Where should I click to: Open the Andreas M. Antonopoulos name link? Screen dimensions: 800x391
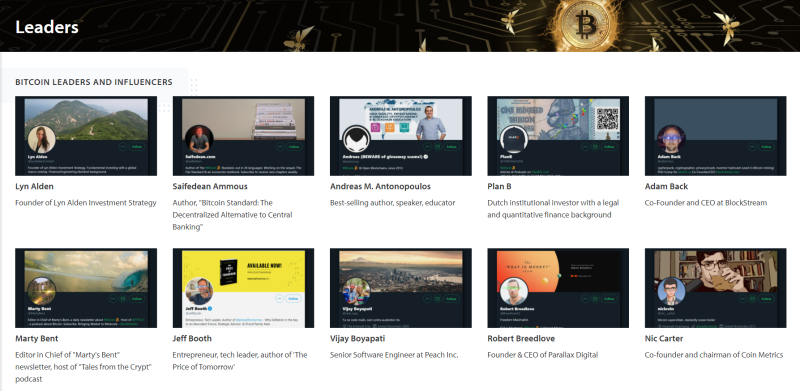pyautogui.click(x=380, y=186)
